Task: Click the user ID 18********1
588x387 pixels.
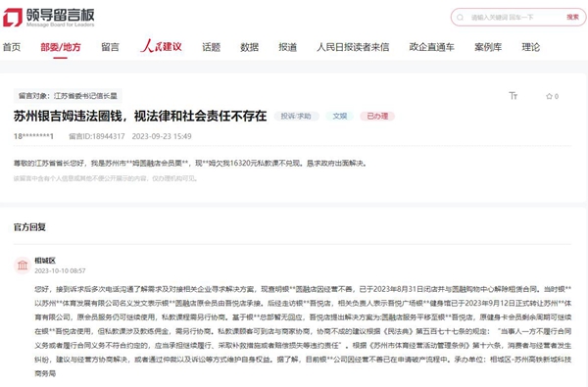Action: pyautogui.click(x=33, y=136)
